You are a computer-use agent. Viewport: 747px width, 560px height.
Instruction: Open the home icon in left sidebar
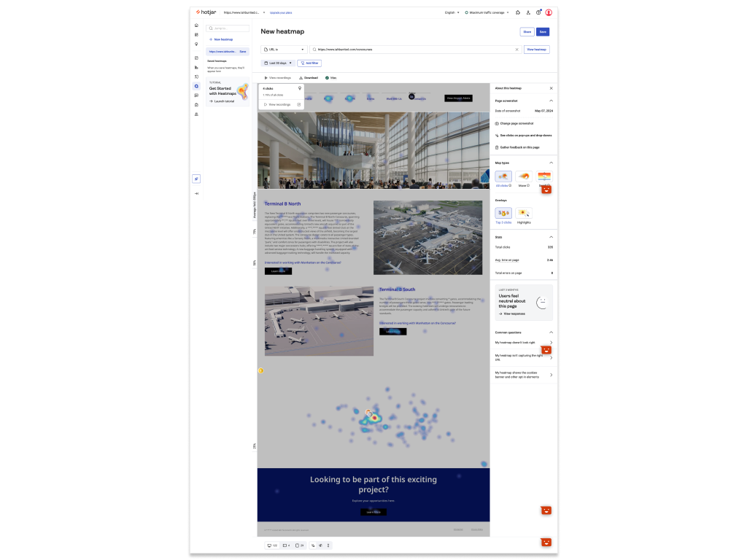[196, 26]
